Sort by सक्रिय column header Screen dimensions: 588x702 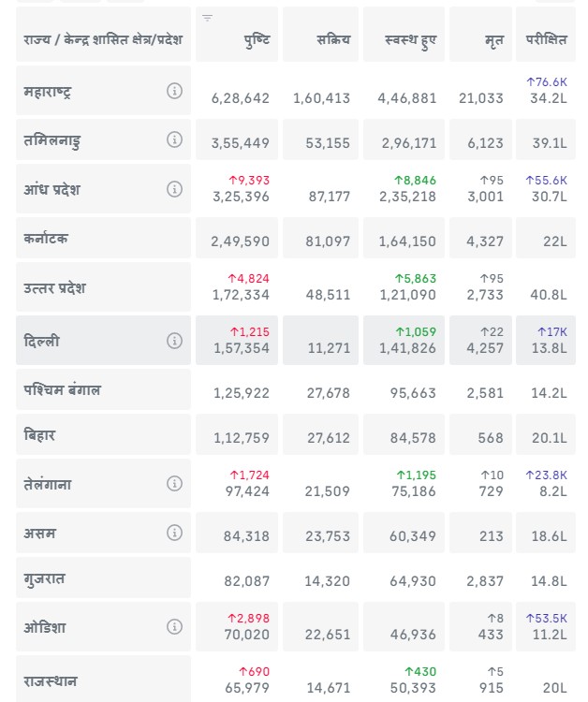click(x=333, y=39)
